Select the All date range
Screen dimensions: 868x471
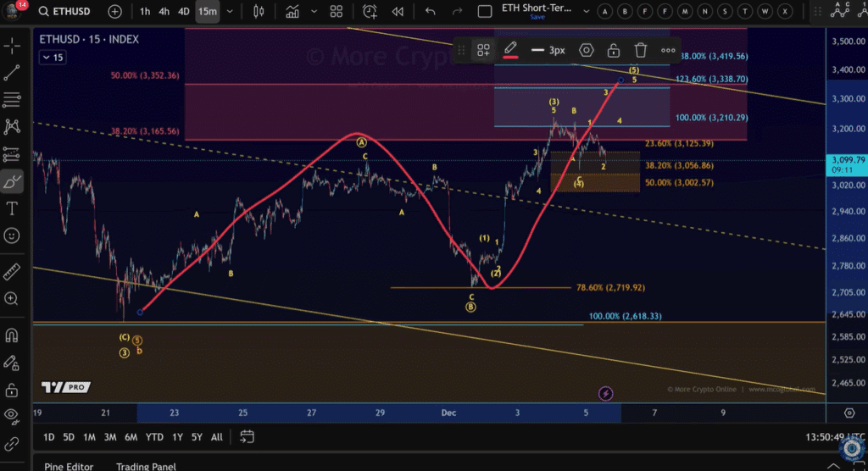tap(216, 437)
